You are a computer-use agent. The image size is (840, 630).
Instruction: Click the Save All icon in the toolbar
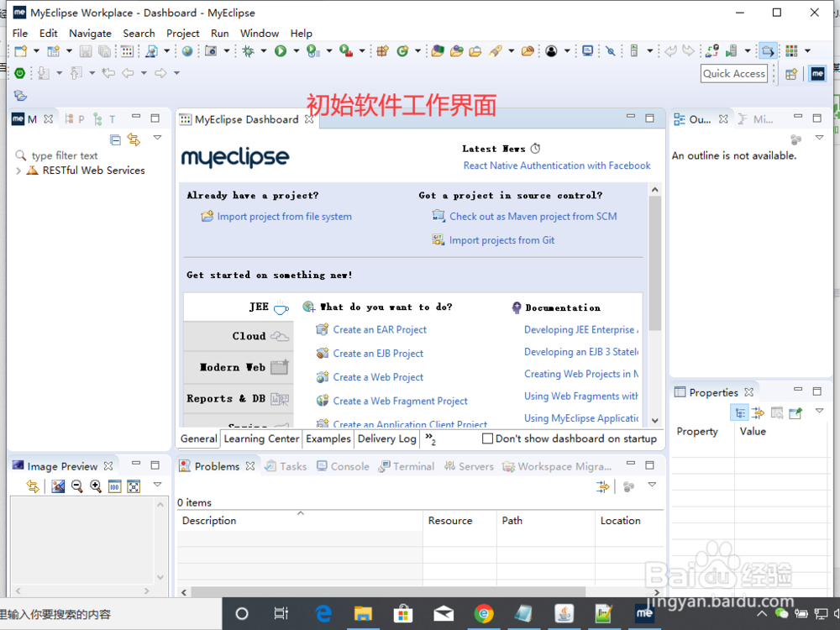(104, 51)
